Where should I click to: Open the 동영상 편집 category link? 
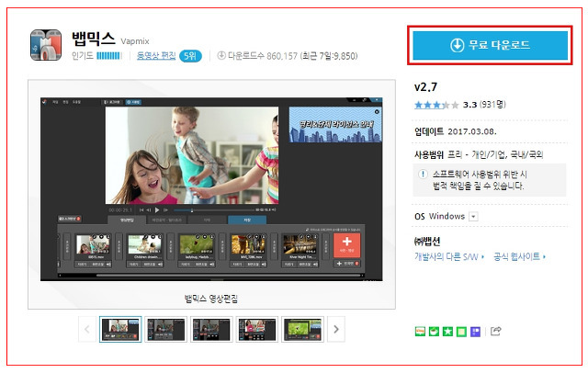pyautogui.click(x=156, y=56)
